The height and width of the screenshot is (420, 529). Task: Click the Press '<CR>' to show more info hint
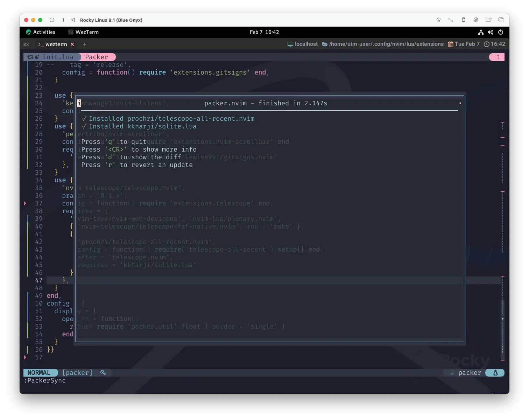[x=139, y=149]
